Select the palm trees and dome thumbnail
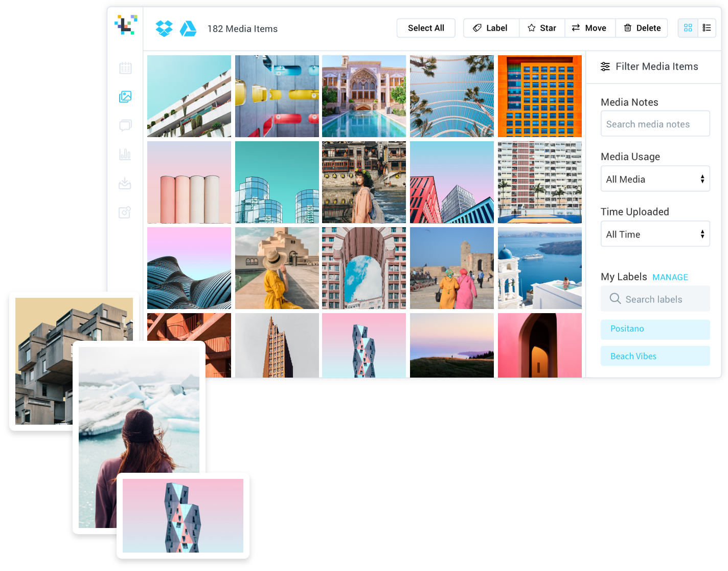 click(452, 96)
